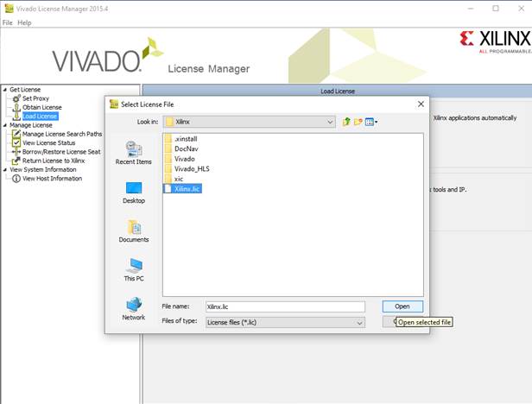
Task: Go up one folder level in dialog
Action: pyautogui.click(x=346, y=122)
